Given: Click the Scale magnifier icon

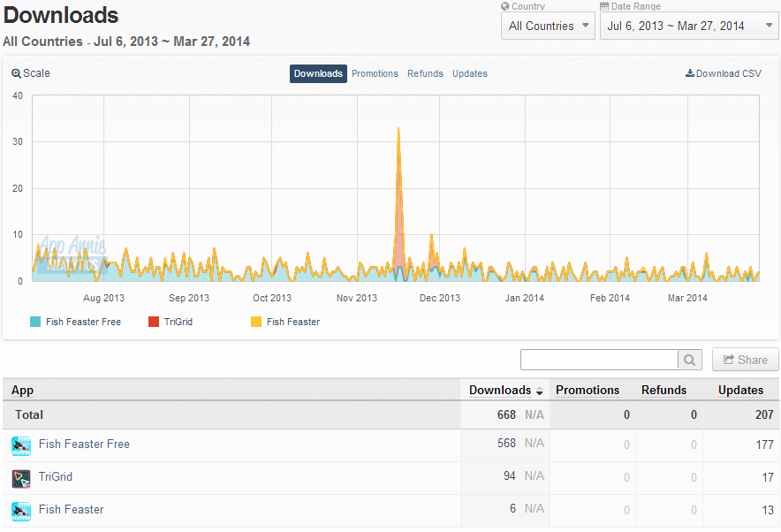Looking at the screenshot, I should click(x=17, y=73).
